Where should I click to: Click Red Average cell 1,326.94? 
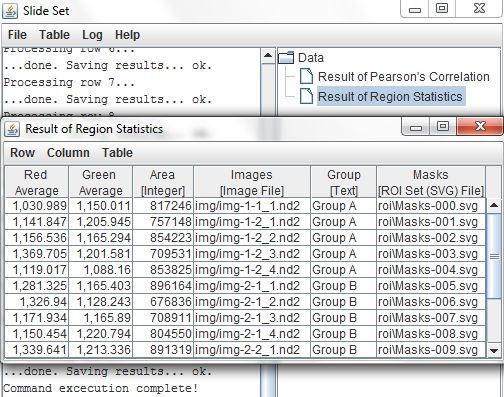37,302
